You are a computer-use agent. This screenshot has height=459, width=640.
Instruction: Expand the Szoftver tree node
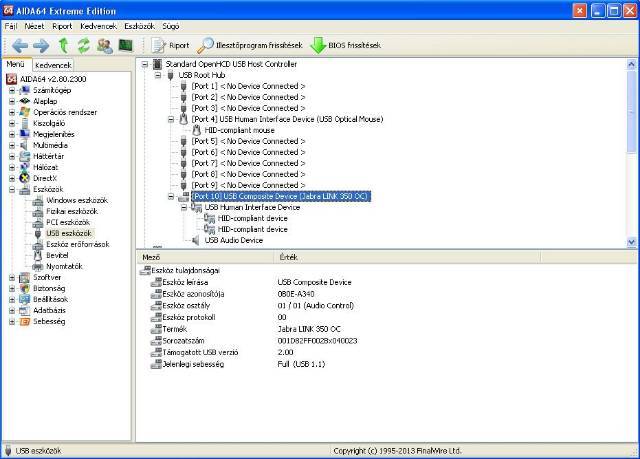[x=13, y=277]
